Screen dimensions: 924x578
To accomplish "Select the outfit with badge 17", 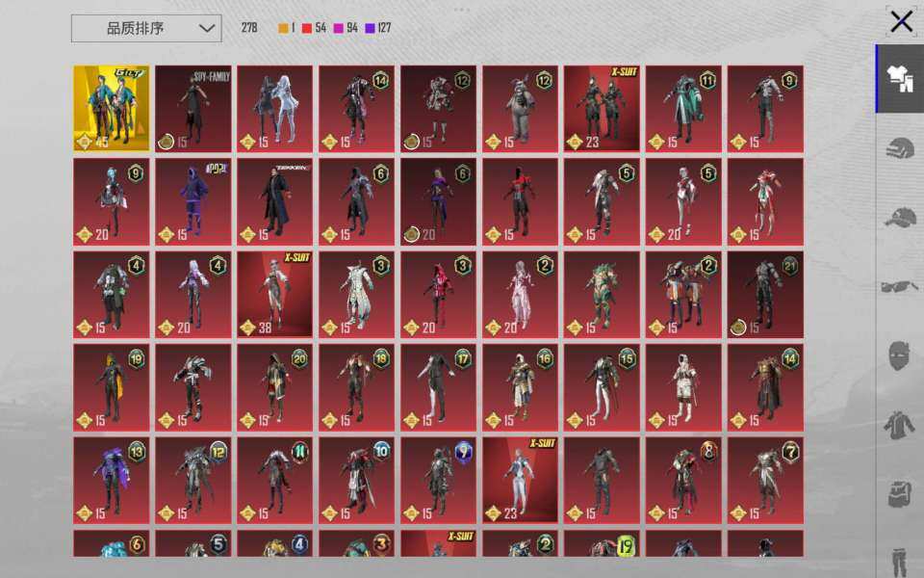I will tap(439, 387).
